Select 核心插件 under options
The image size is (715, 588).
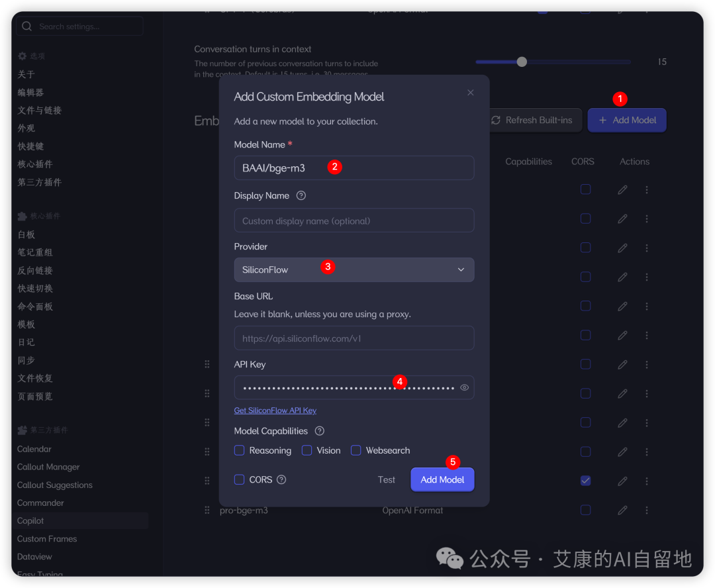point(34,164)
